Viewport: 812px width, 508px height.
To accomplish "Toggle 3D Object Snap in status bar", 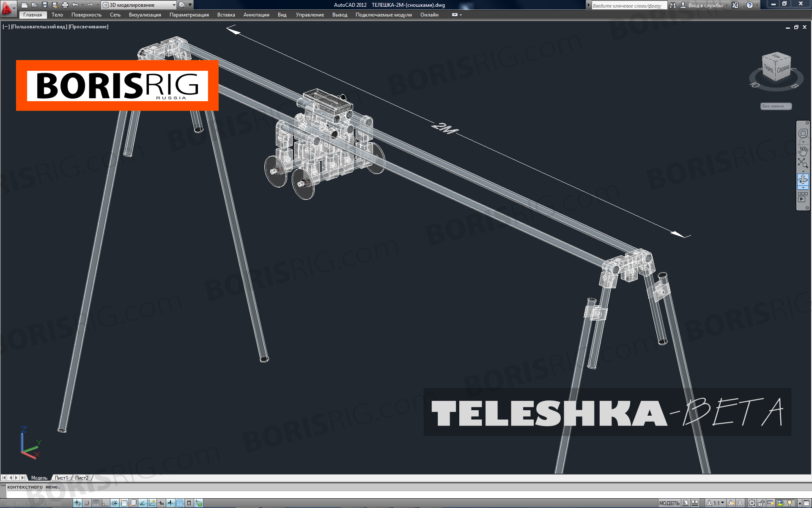I will pyautogui.click(x=133, y=503).
